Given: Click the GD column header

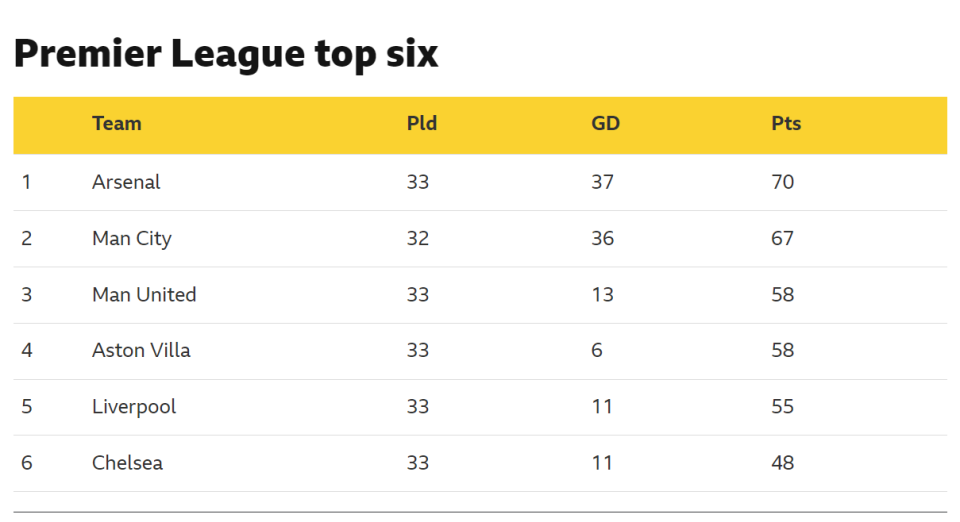Looking at the screenshot, I should 606,124.
